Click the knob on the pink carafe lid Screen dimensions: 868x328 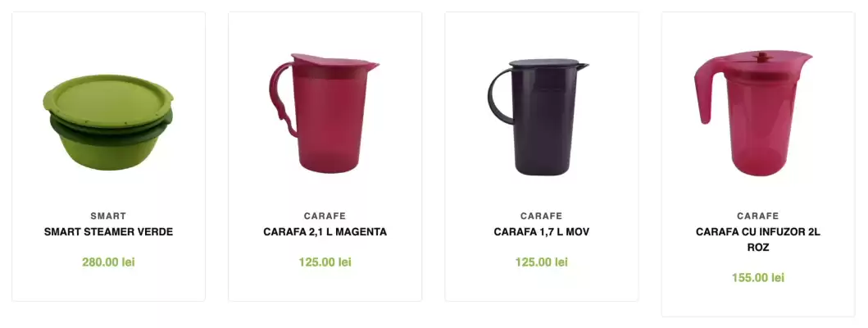pos(763,56)
